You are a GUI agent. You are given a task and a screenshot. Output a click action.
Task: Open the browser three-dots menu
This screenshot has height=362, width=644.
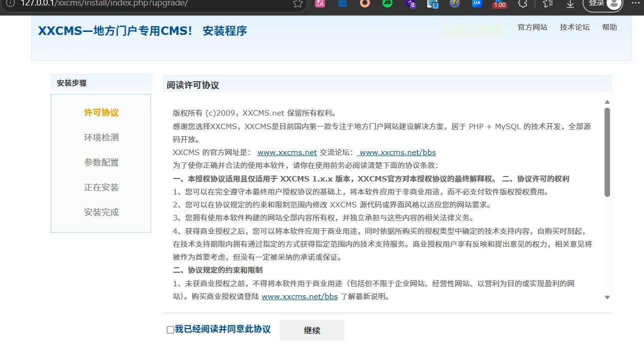point(635,3)
